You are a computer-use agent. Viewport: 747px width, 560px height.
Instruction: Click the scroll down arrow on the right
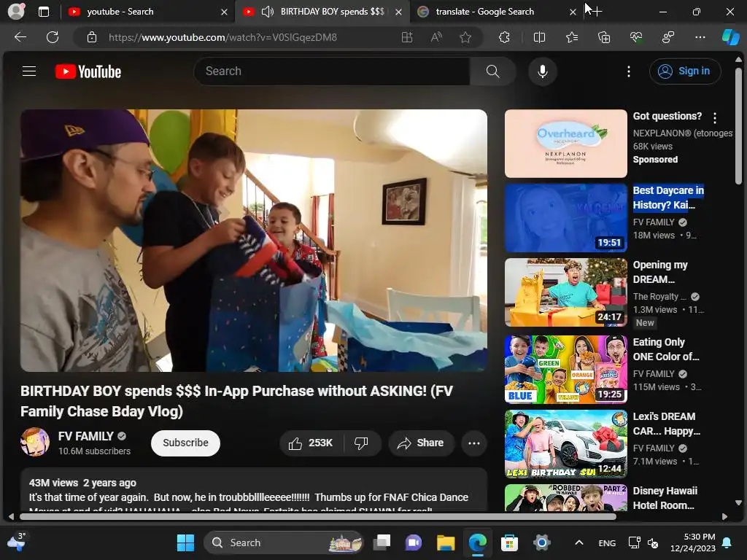tap(738, 503)
